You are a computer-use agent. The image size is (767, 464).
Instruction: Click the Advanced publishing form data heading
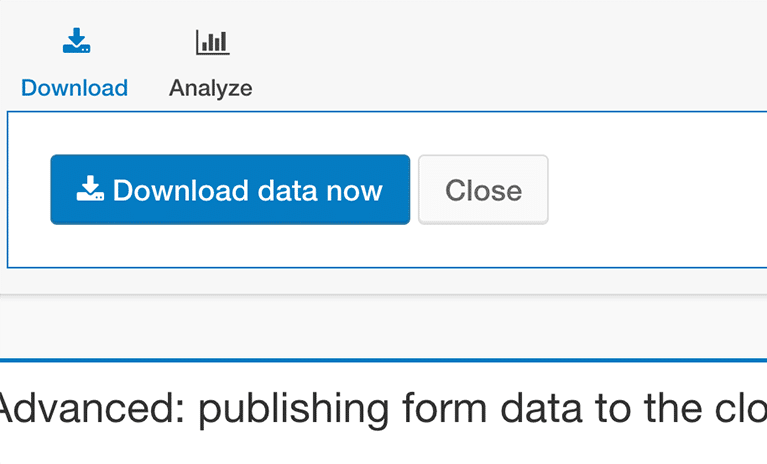coord(383,409)
